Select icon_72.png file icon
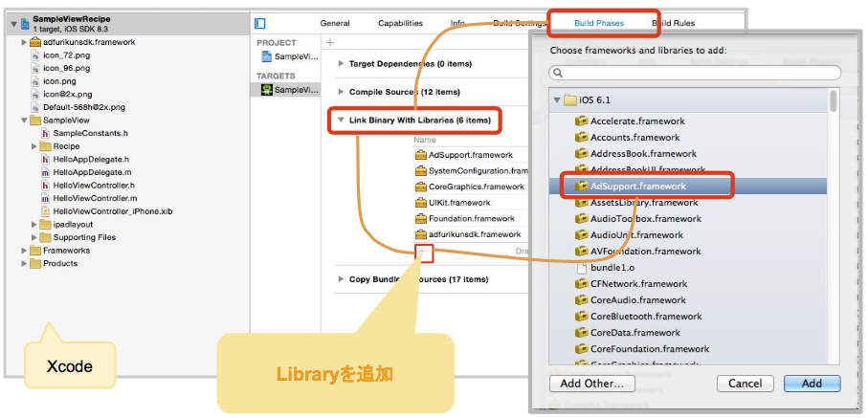The width and height of the screenshot is (868, 418). click(35, 55)
